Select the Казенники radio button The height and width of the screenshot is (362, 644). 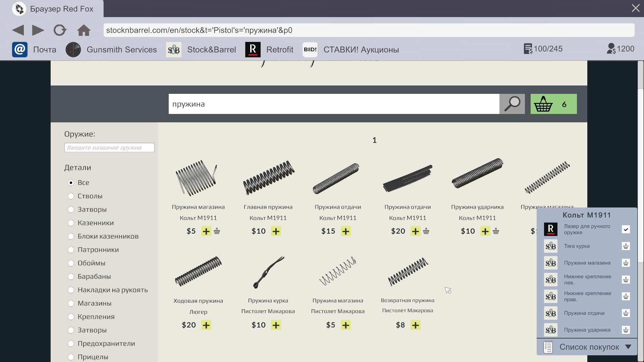coord(71,223)
